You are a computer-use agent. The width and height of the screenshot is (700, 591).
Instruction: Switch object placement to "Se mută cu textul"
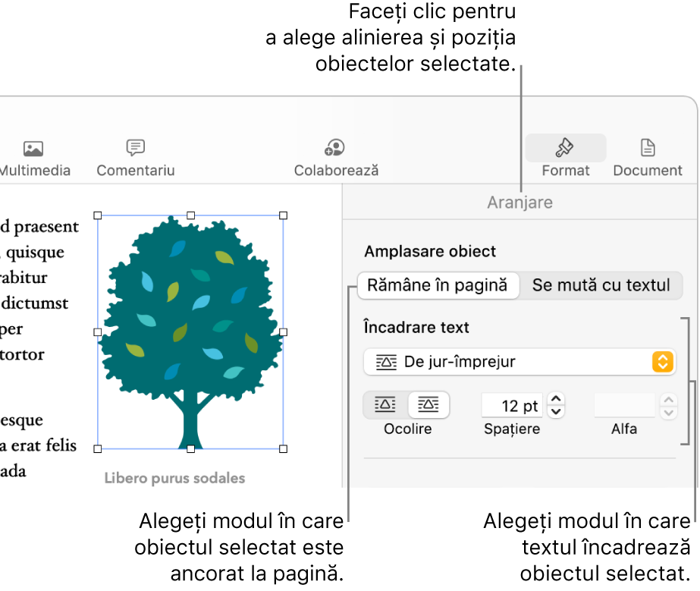[x=601, y=286]
